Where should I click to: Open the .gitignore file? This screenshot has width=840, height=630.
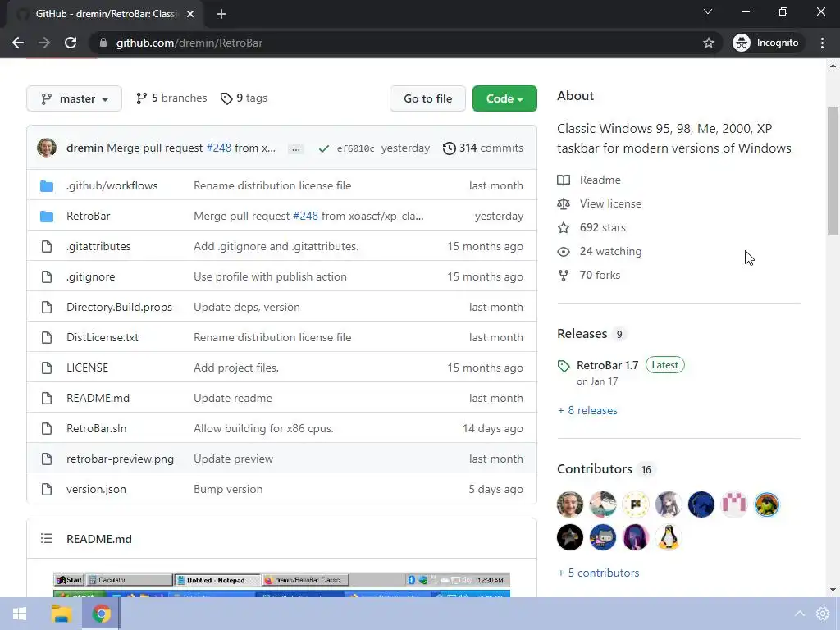click(x=90, y=276)
